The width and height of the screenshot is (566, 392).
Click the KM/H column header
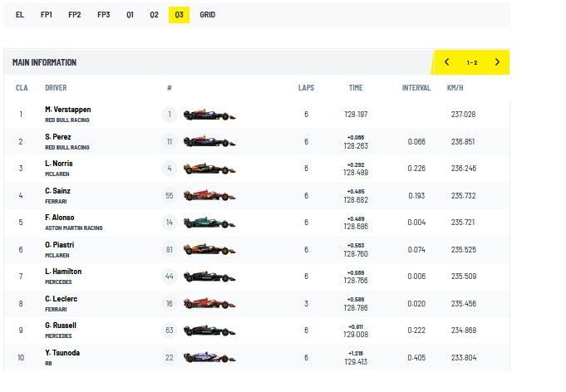[x=455, y=88]
